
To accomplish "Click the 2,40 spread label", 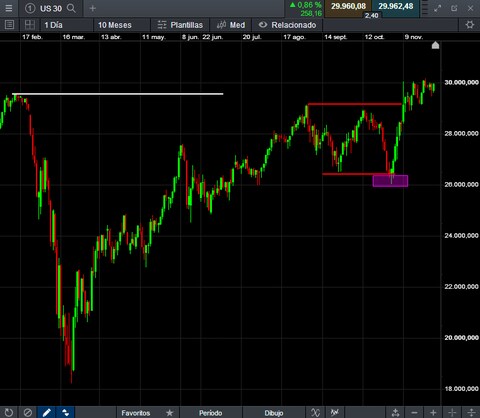I will 371,15.
